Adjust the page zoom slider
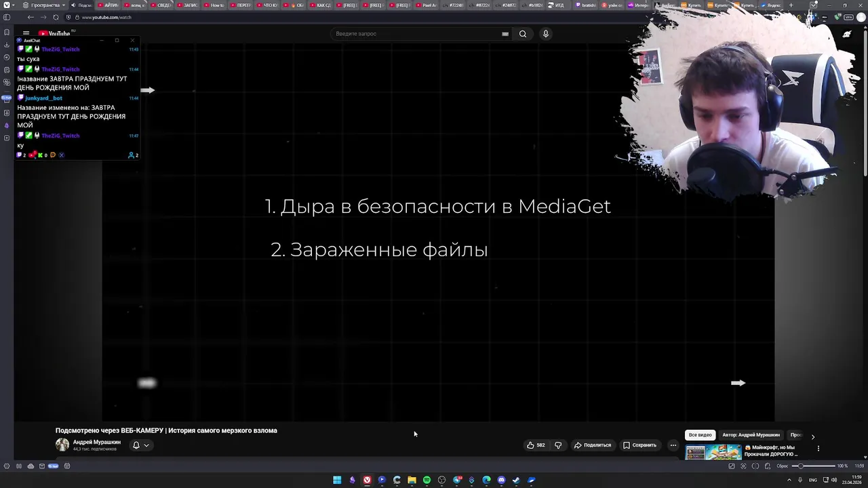The width and height of the screenshot is (868, 488). [814, 466]
